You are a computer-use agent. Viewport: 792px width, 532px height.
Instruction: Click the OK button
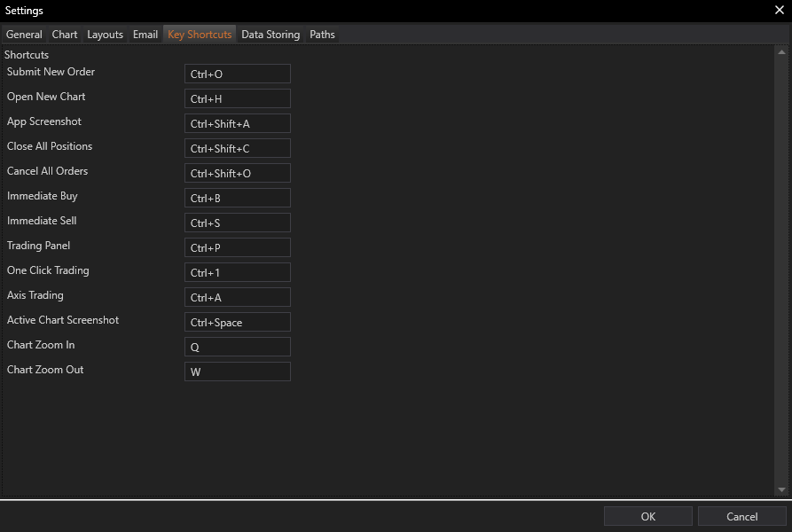pos(647,516)
